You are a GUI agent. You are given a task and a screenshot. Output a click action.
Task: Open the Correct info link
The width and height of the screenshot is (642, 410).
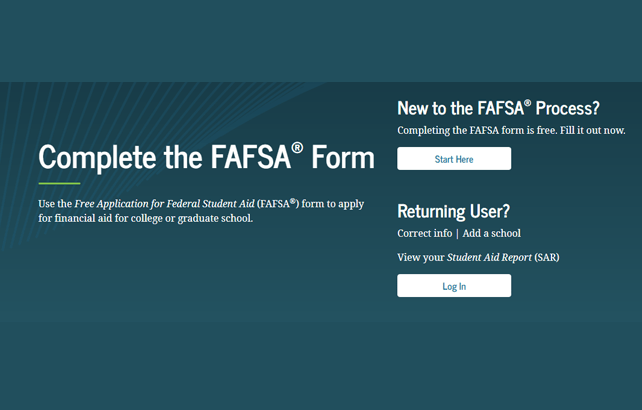point(424,234)
